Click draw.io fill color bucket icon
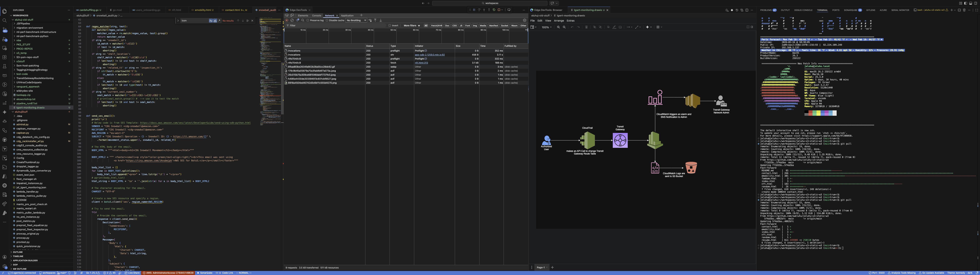Image resolution: width=980 pixels, height=275 pixels. [608, 27]
